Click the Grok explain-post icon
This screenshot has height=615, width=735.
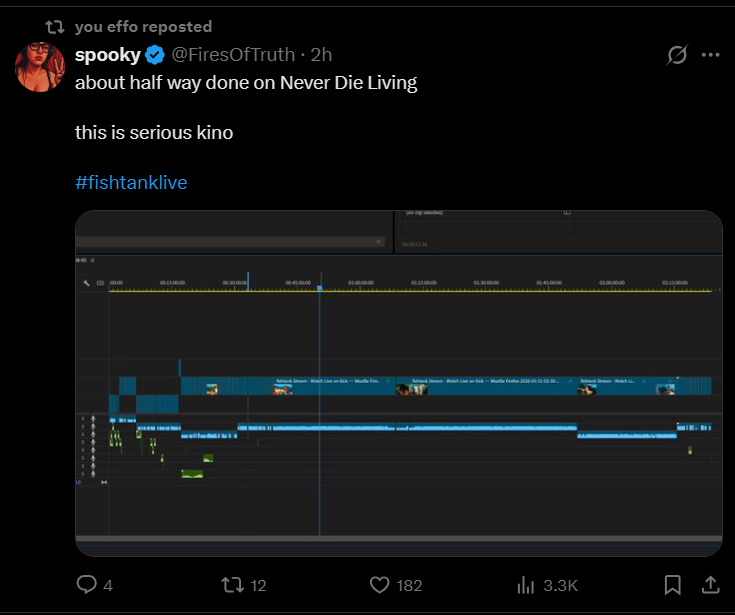pos(677,55)
